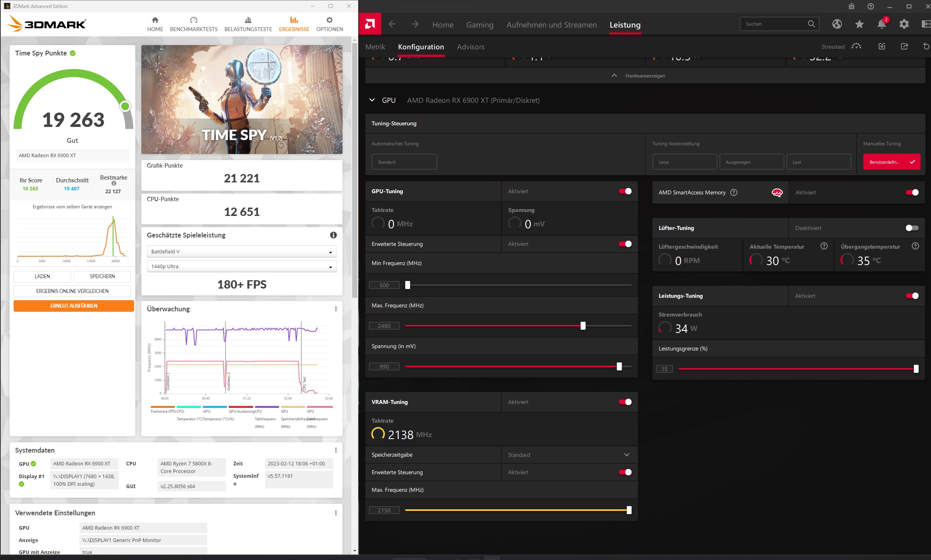Click the AMD logo home icon
931x560 pixels.
(370, 24)
